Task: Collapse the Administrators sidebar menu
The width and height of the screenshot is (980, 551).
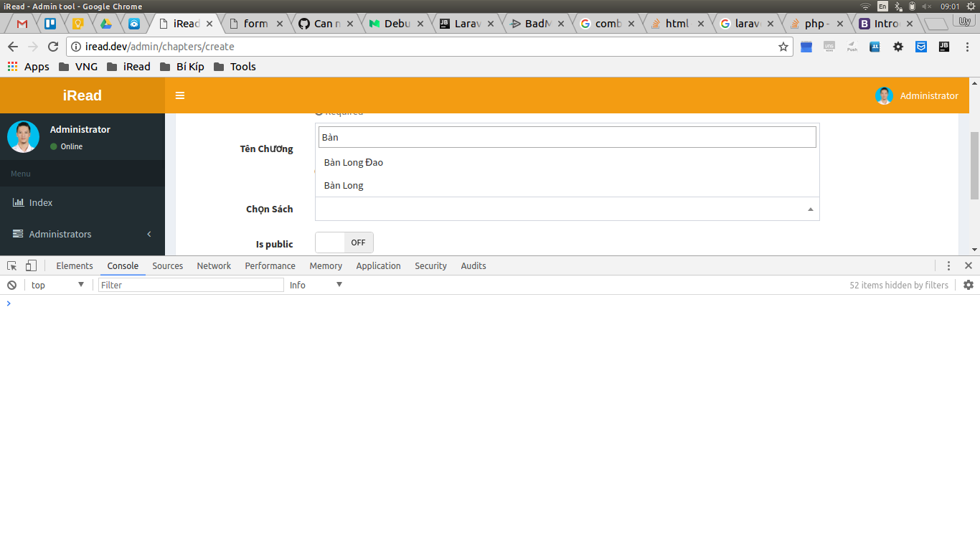Action: tap(149, 234)
